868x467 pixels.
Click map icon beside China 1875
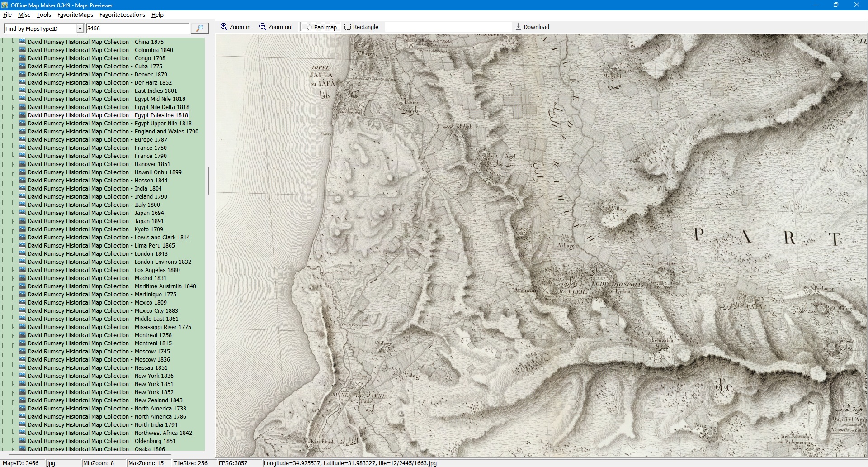pos(22,42)
